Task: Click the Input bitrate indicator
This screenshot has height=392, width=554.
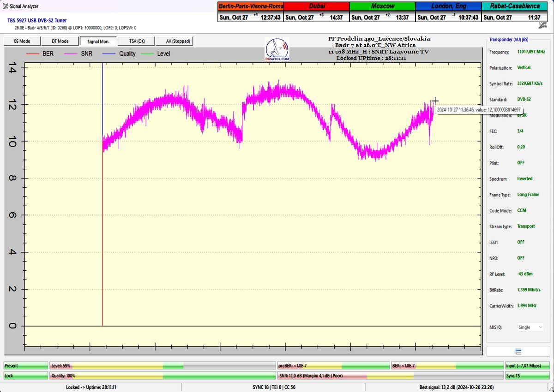Action: coord(527,366)
